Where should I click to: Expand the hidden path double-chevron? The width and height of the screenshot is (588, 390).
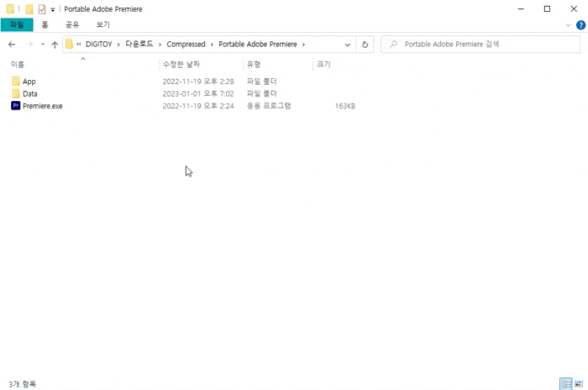(x=79, y=45)
